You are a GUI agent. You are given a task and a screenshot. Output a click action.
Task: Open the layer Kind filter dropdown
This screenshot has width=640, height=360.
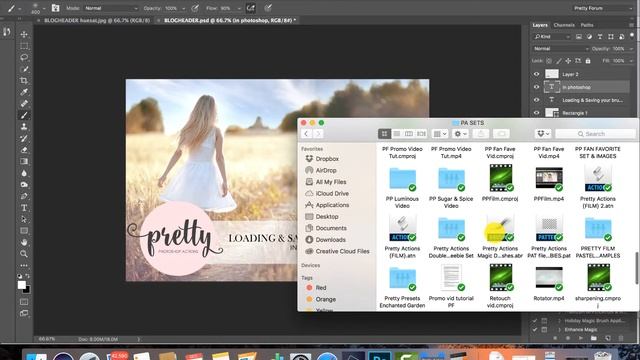pyautogui.click(x=551, y=37)
